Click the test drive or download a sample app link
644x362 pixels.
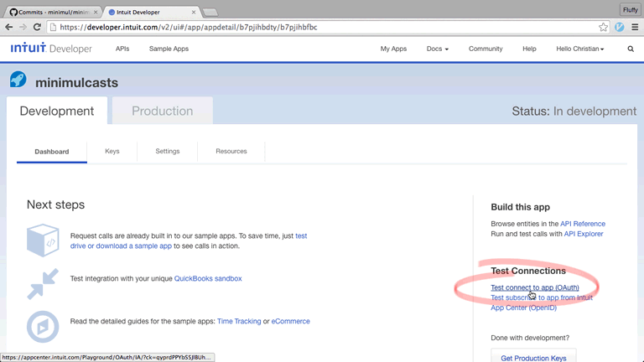(x=121, y=246)
